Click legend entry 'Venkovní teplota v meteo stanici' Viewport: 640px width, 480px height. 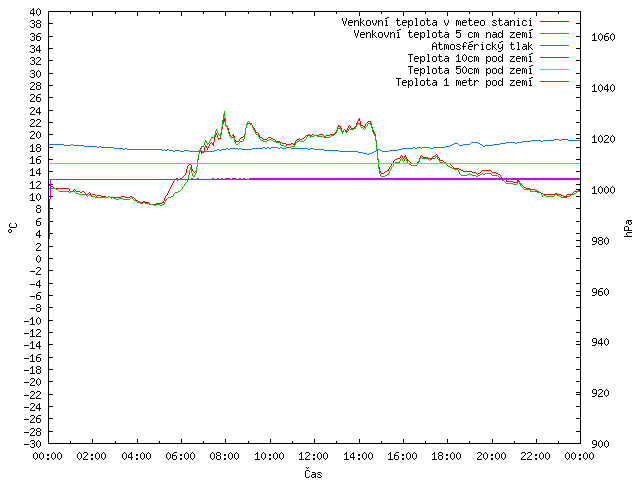coord(455,22)
